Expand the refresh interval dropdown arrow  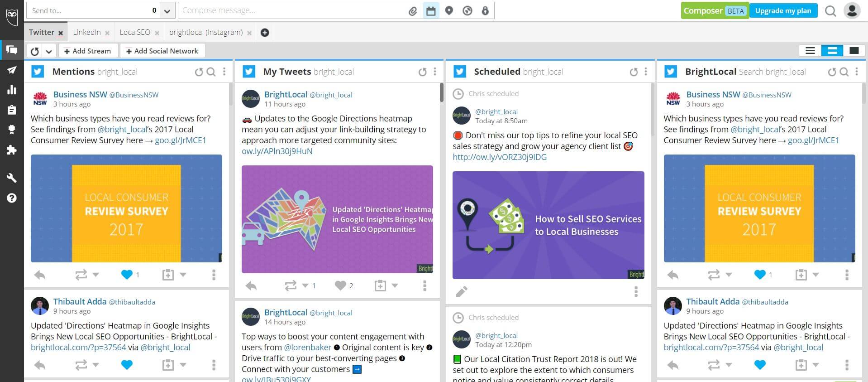(48, 51)
